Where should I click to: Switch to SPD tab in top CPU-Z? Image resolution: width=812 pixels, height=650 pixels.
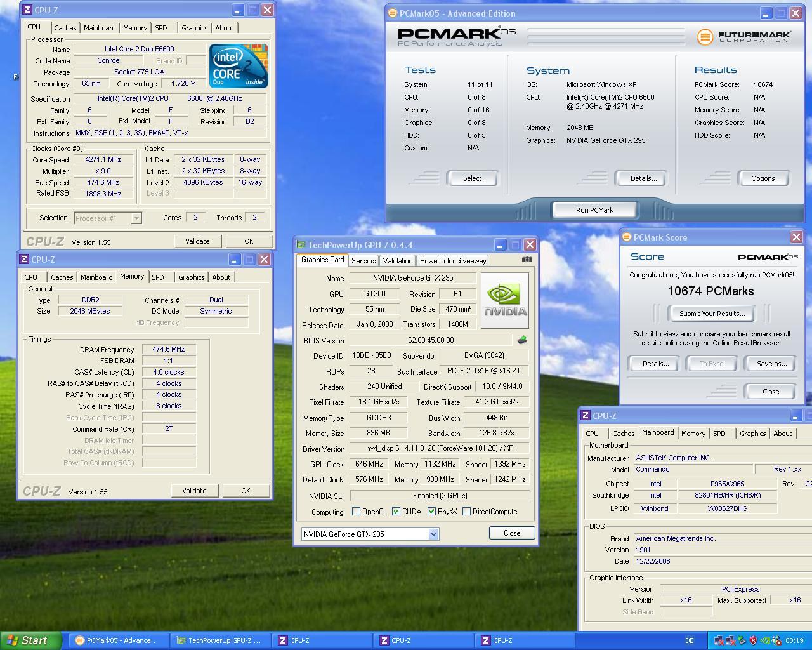coord(161,28)
